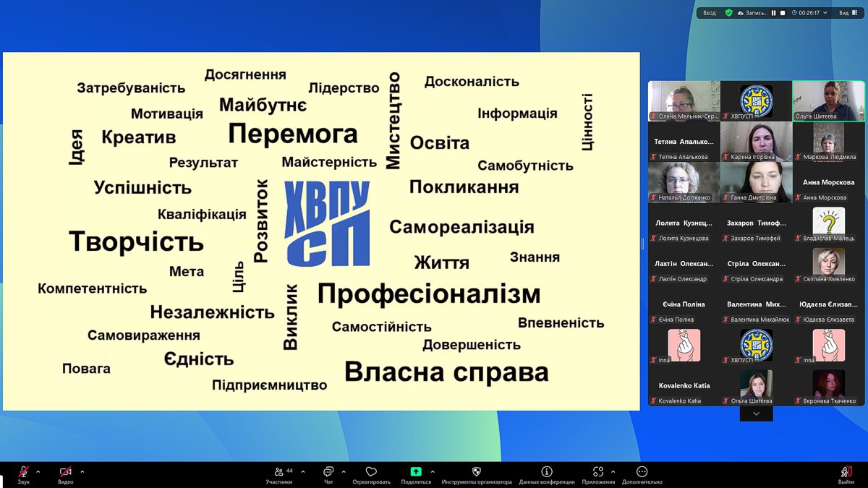Pause the meeting recording
The width and height of the screenshot is (868, 488).
(x=773, y=13)
